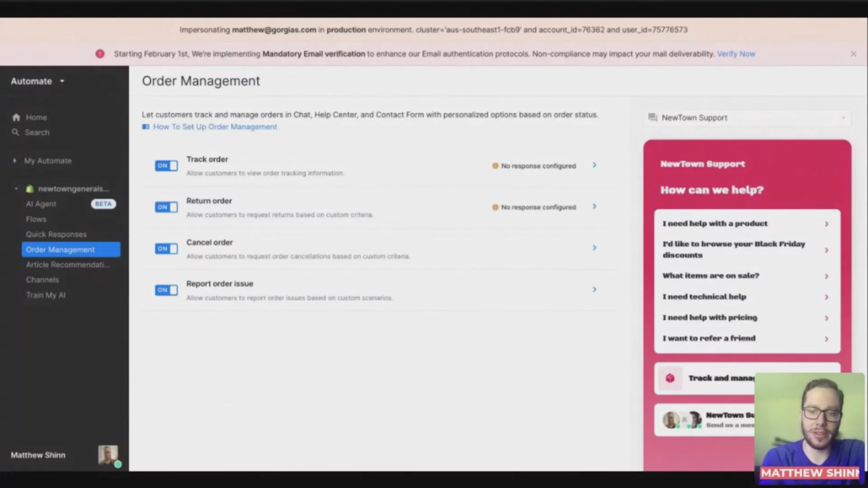The width and height of the screenshot is (868, 488).
Task: Click arrow next to 'What items are on sale?'
Action: pyautogui.click(x=826, y=277)
